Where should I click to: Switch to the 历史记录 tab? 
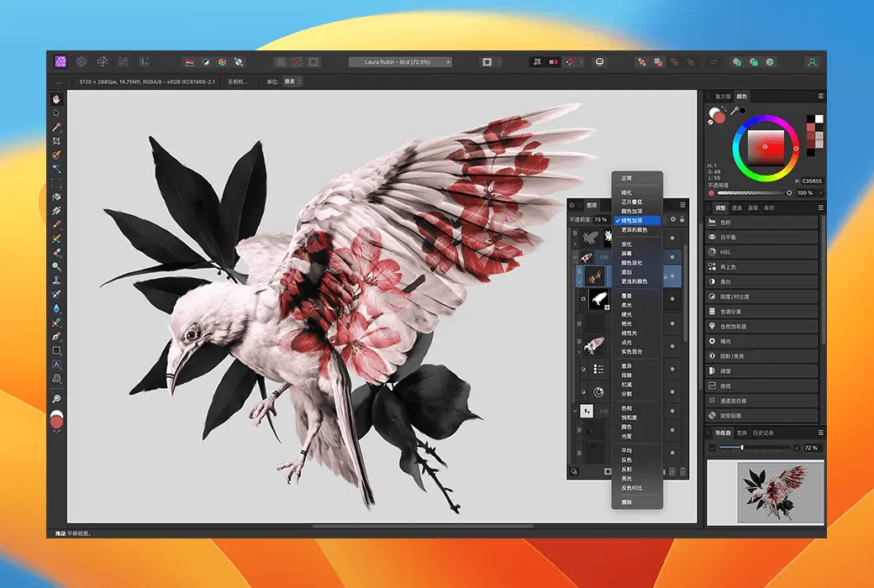(763, 433)
